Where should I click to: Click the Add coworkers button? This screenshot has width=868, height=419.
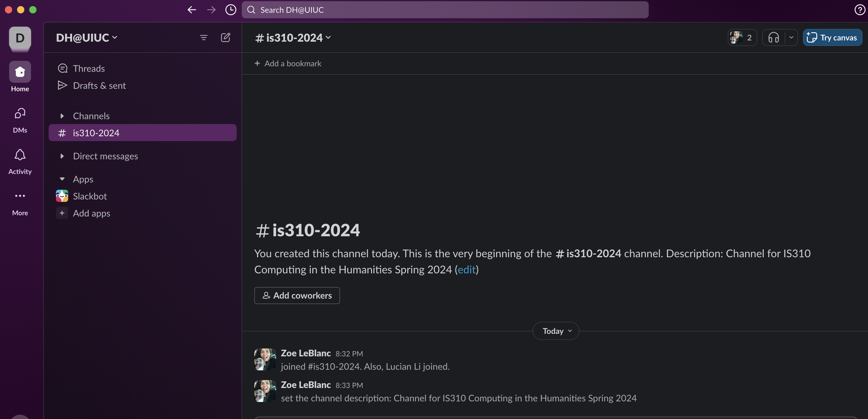coord(297,295)
